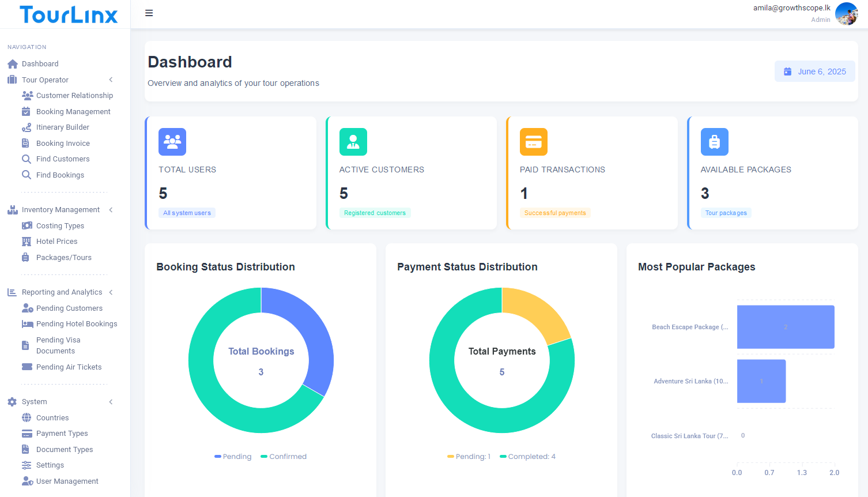Open the Pending Hotel Bookings report
The width and height of the screenshot is (868, 497).
coord(77,324)
